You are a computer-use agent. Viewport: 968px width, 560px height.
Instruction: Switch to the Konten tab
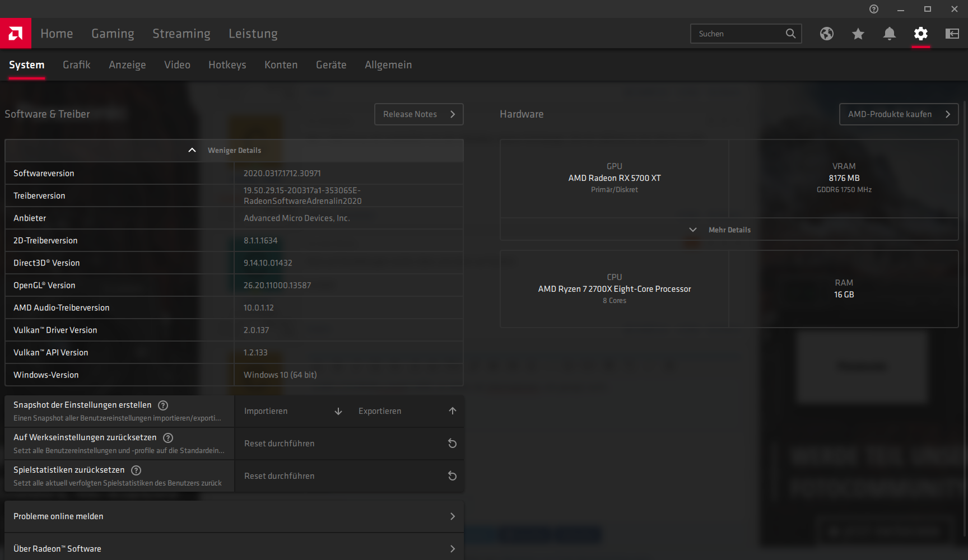(x=281, y=65)
